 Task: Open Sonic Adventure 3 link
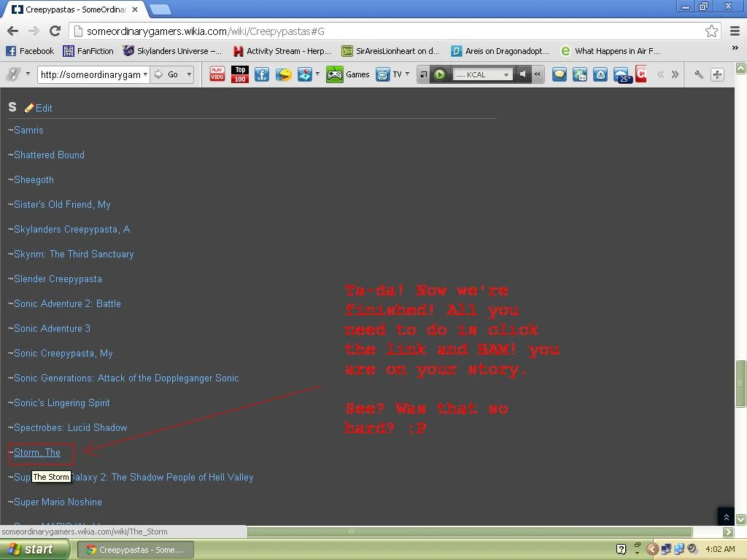click(52, 328)
